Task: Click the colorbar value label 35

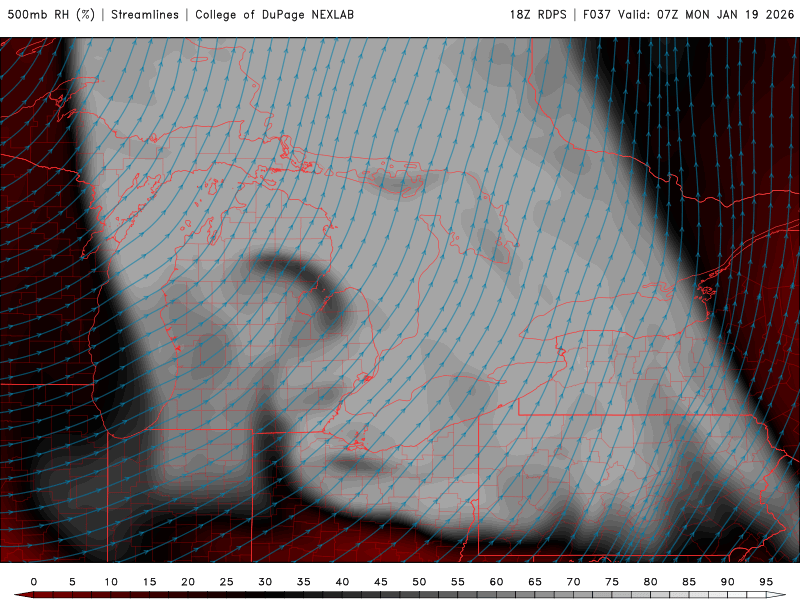Action: click(x=304, y=582)
